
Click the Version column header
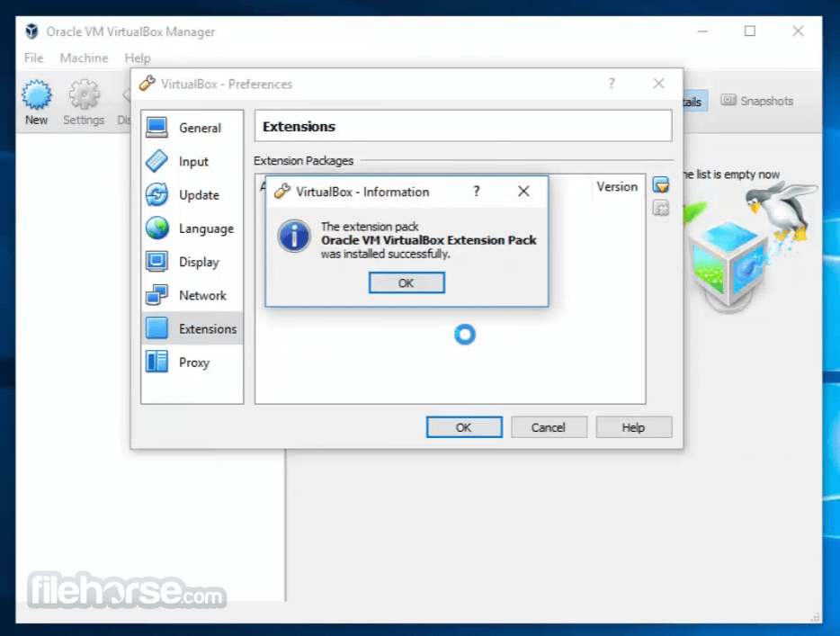617,186
